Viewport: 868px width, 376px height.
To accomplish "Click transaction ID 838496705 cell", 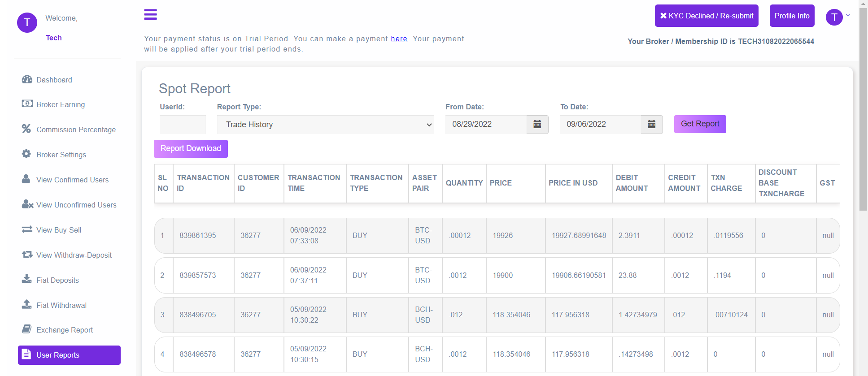I will tap(203, 315).
